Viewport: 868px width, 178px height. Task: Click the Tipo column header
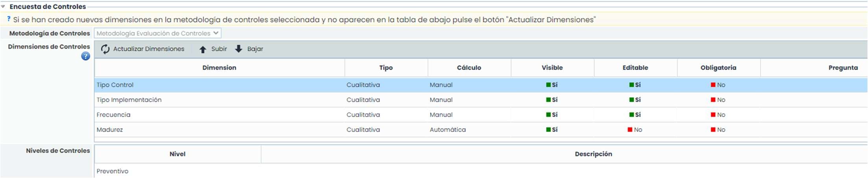(386, 68)
